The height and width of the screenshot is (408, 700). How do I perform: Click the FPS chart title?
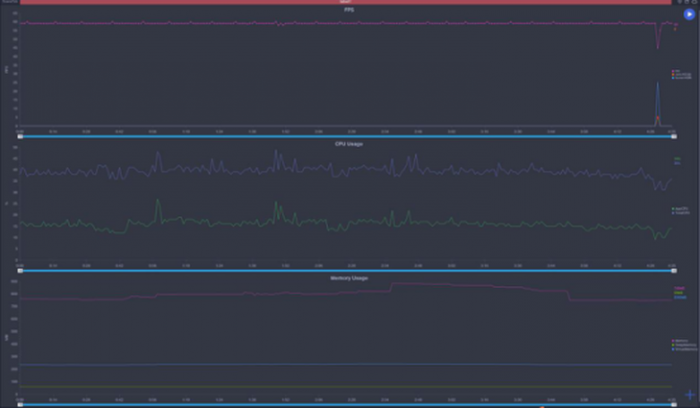click(349, 10)
